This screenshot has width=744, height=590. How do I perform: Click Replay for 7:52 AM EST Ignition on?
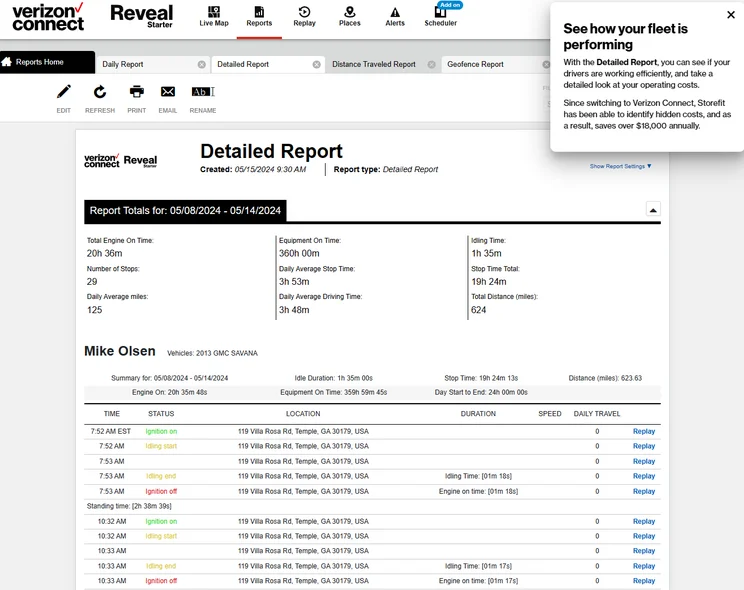click(x=644, y=431)
